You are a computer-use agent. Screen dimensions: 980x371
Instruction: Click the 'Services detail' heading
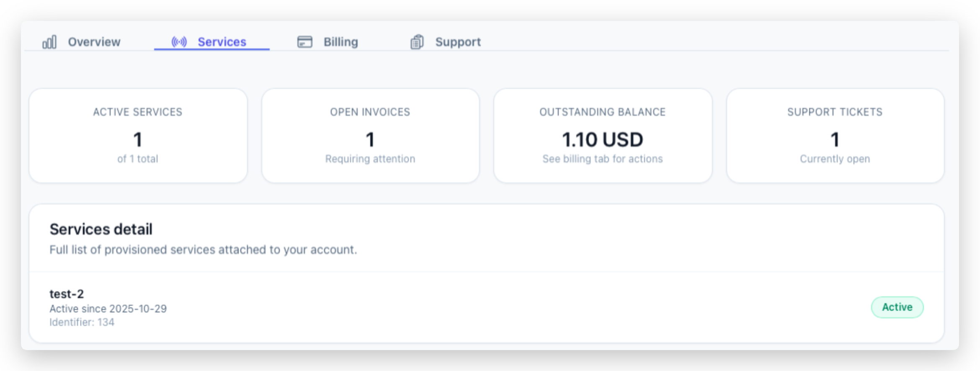[101, 229]
